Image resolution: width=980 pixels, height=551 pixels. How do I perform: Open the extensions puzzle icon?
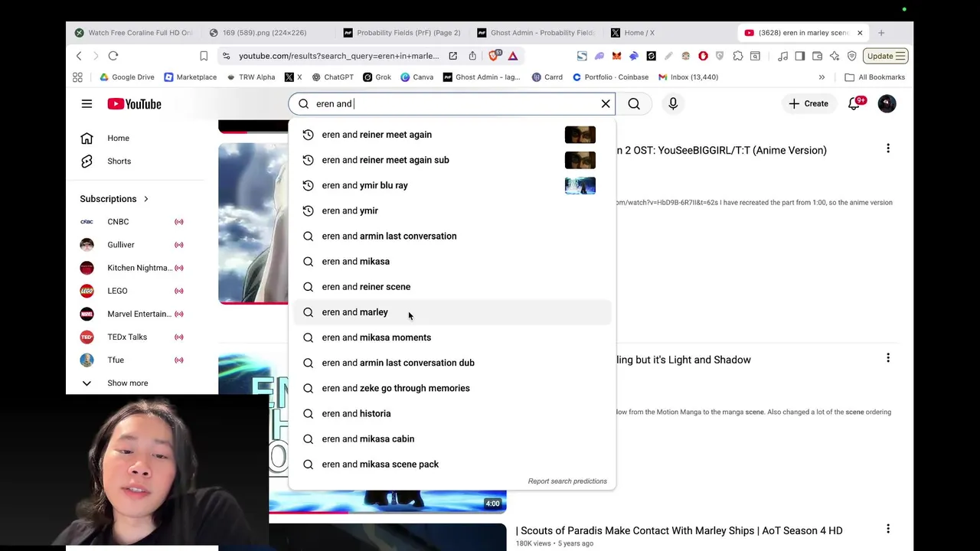click(737, 56)
